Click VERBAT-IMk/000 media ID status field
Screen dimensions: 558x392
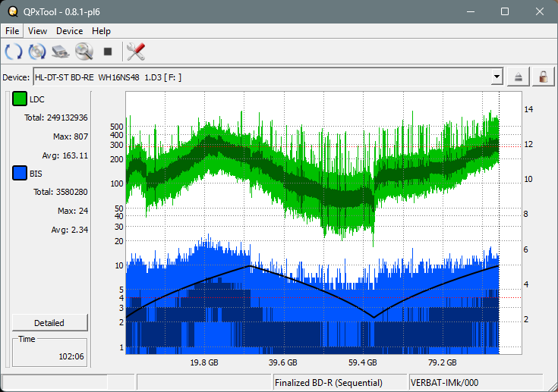click(x=476, y=382)
